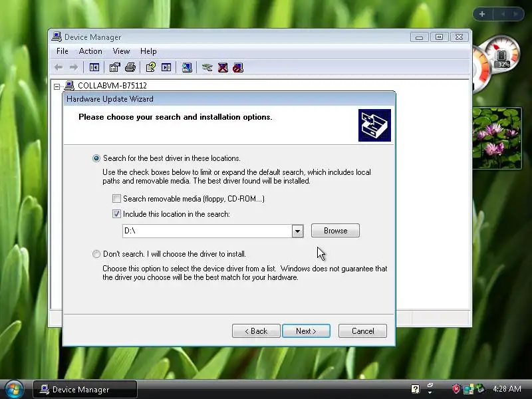Click the Forward arrow in Device Manager toolbar

(x=73, y=68)
